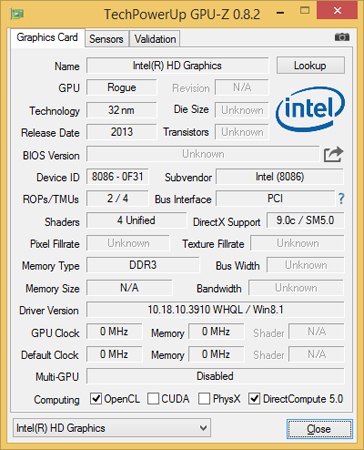Click the Name field Intel(R) HD Graphics

click(x=177, y=65)
